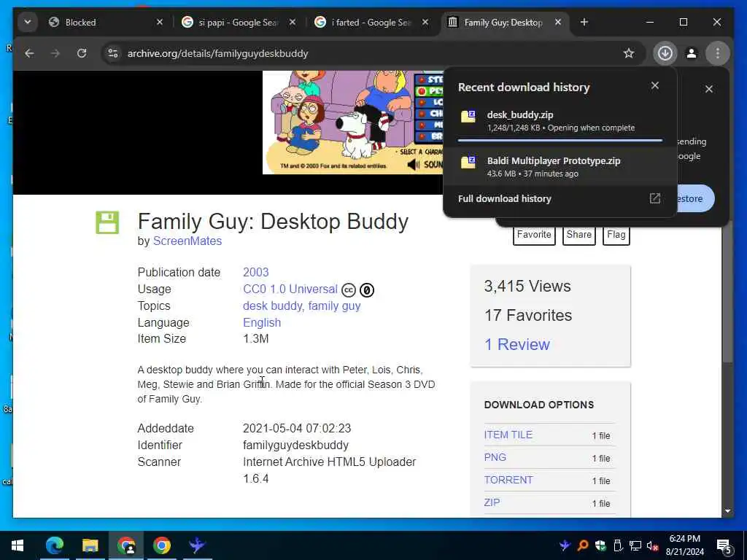Image resolution: width=747 pixels, height=560 pixels.
Task: Click the blue bird app taskbar icon
Action: (197, 545)
